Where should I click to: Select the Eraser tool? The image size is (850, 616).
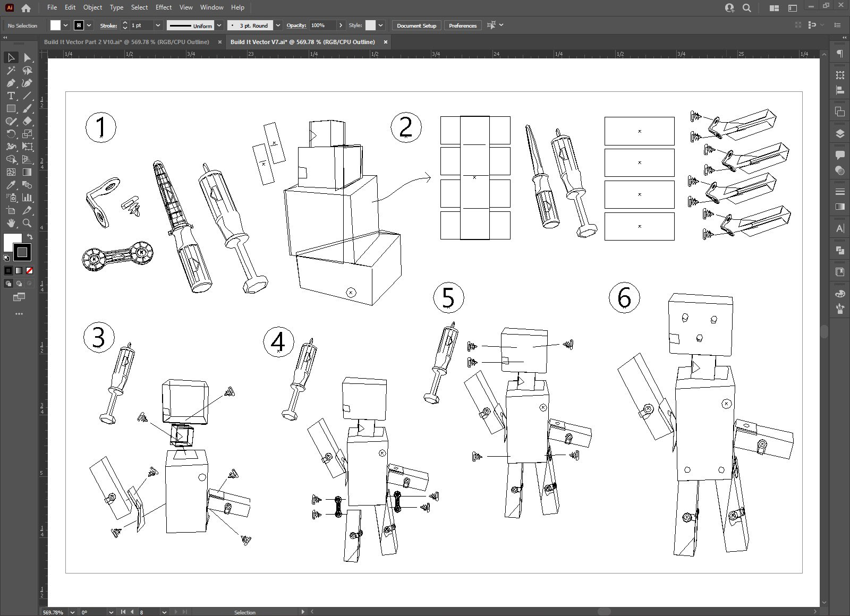(x=27, y=121)
